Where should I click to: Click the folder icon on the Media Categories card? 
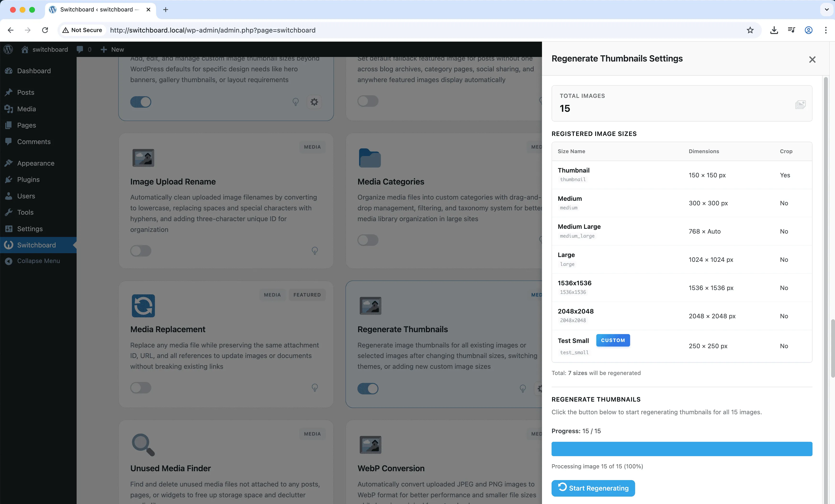(370, 158)
